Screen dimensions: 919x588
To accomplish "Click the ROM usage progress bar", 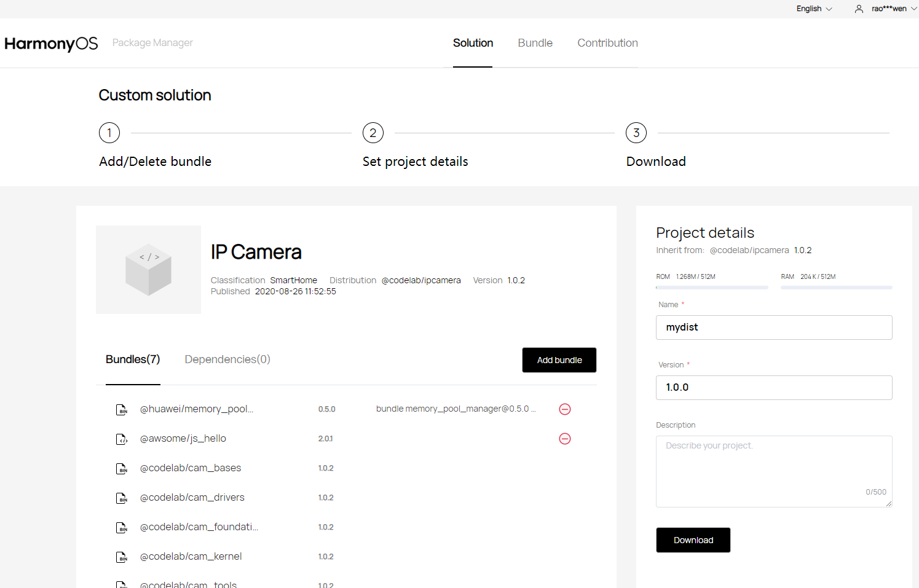I will pyautogui.click(x=712, y=288).
